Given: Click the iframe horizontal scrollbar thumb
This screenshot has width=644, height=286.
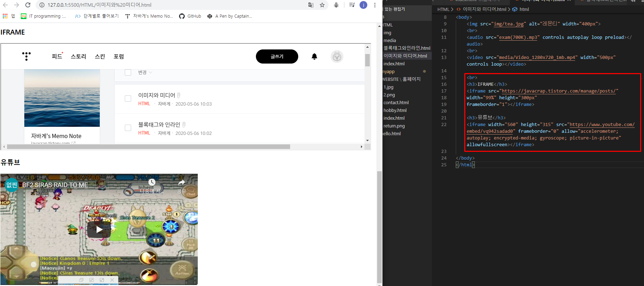Looking at the screenshot, I should pos(148,147).
